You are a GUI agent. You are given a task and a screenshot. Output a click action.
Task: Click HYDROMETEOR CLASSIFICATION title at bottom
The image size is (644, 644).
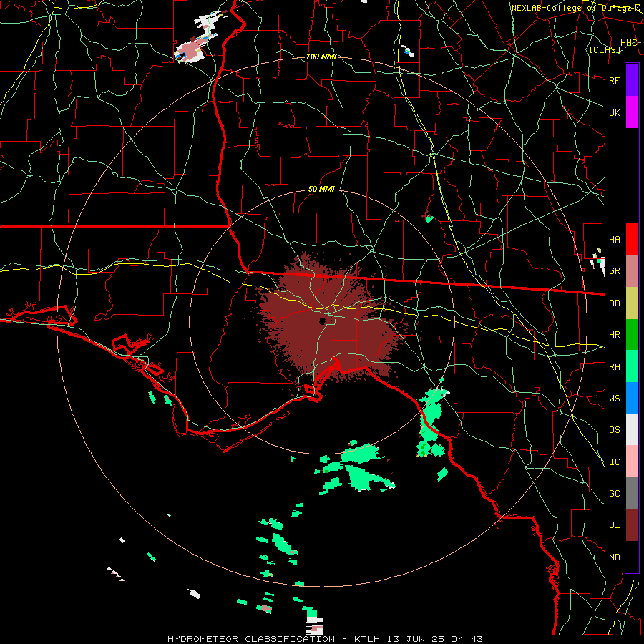[251, 639]
